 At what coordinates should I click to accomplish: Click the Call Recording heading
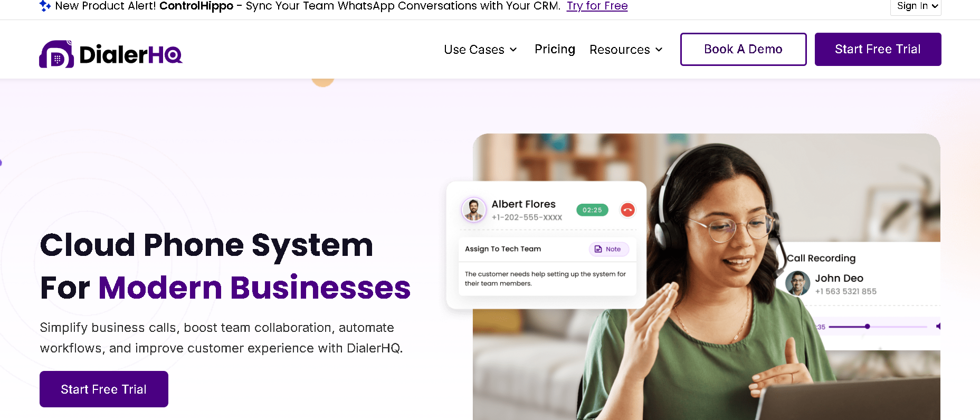pyautogui.click(x=821, y=258)
